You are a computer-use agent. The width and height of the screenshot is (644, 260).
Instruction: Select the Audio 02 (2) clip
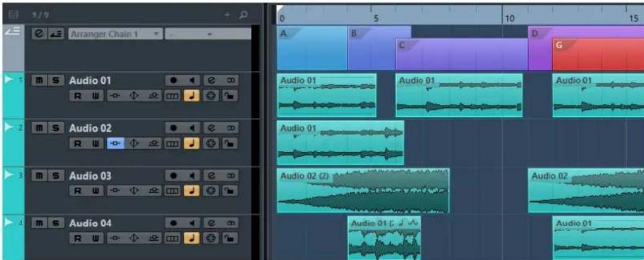[x=363, y=191]
